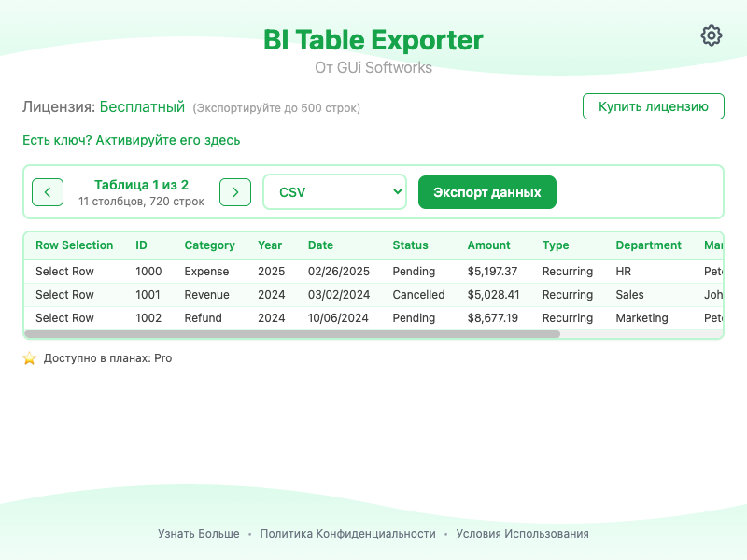The height and width of the screenshot is (560, 747).
Task: Open settings via the gear icon
Action: point(712,35)
